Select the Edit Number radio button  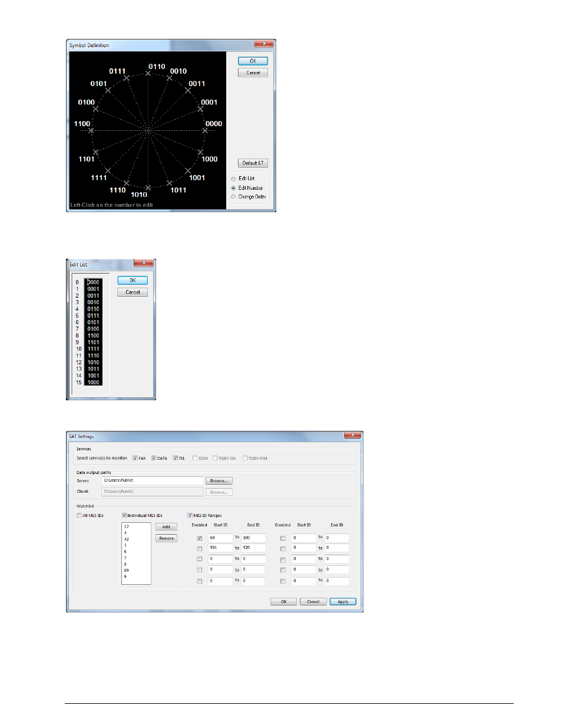[234, 188]
